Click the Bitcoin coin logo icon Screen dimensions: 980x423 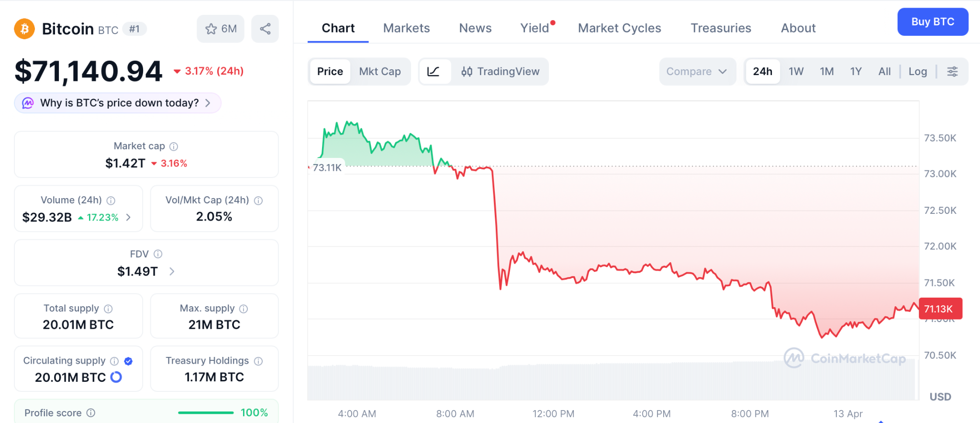point(24,29)
